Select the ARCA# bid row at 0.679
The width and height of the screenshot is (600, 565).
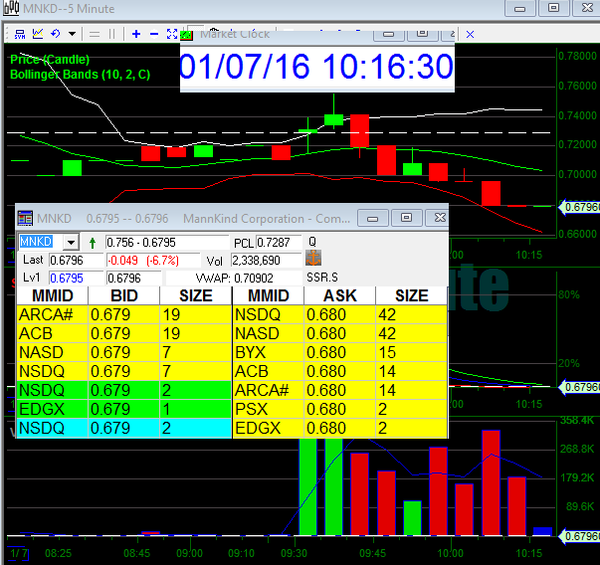click(x=124, y=314)
